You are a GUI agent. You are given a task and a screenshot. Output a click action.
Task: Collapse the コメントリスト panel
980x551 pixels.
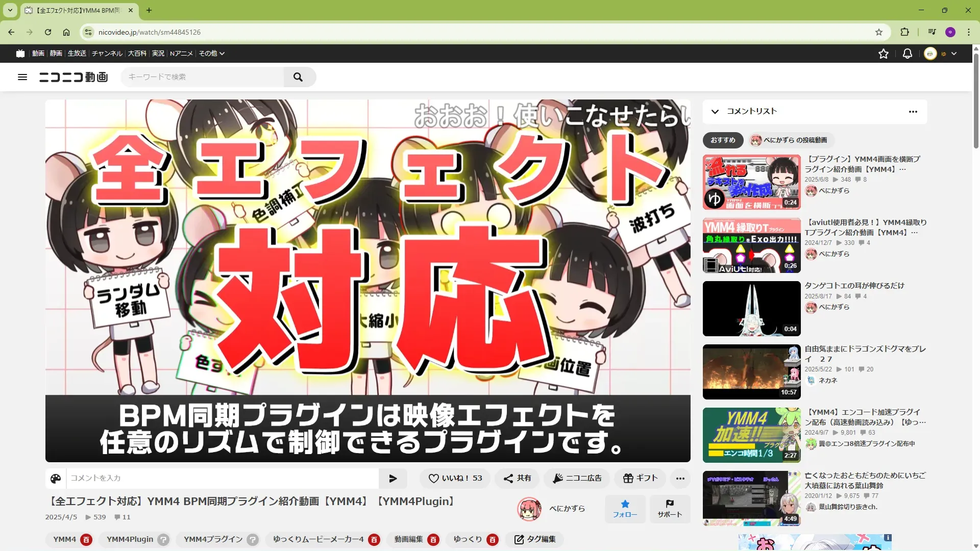pos(715,111)
